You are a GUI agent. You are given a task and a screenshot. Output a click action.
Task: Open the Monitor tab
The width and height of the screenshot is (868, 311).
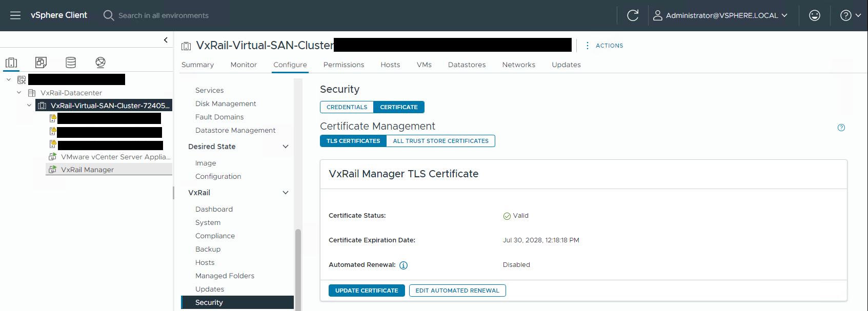pos(244,65)
